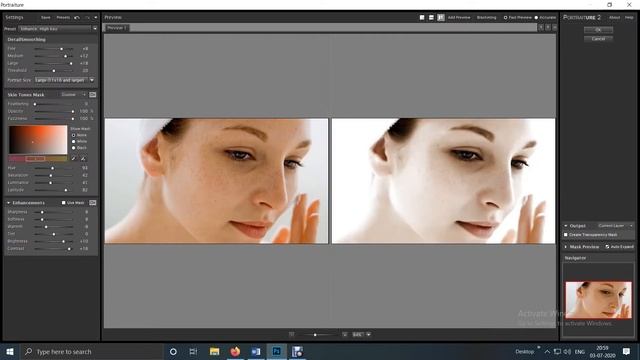Open Firefox from taskbar

coord(235,351)
